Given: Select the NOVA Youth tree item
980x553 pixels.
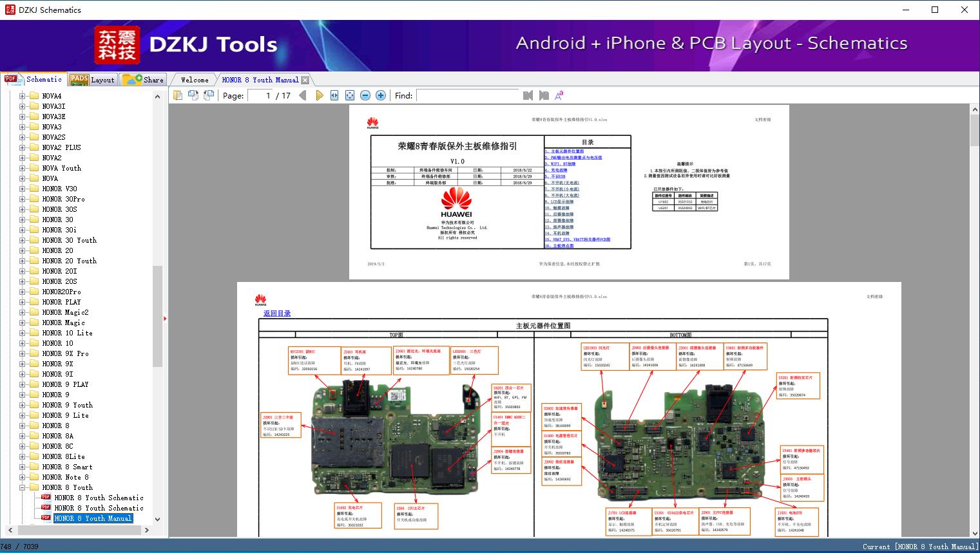Looking at the screenshot, I should tap(62, 168).
